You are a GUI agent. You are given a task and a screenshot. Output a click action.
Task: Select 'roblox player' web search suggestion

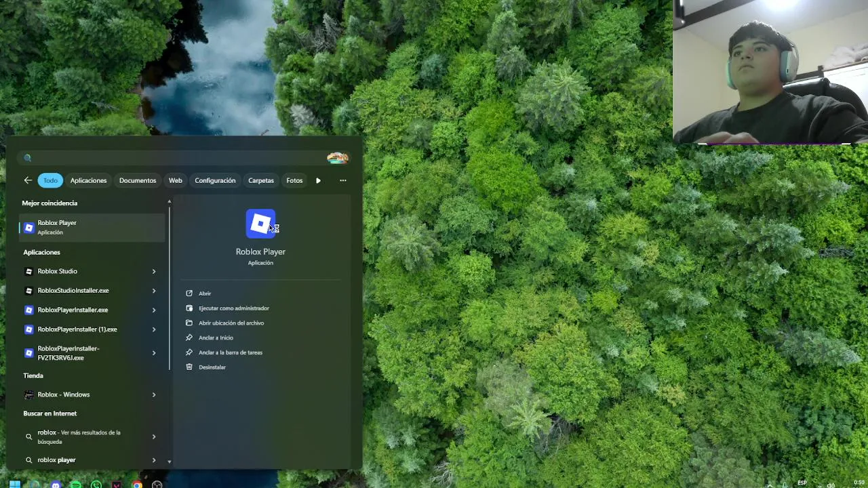click(92, 460)
